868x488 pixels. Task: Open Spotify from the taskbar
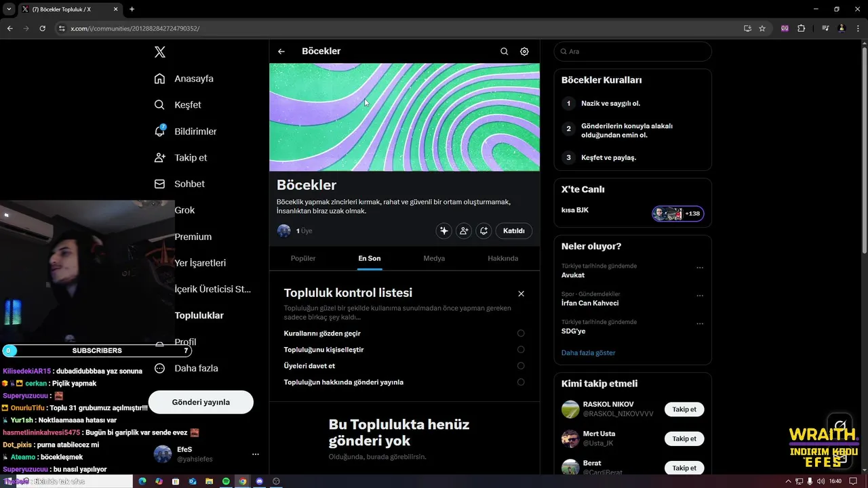[226, 481]
